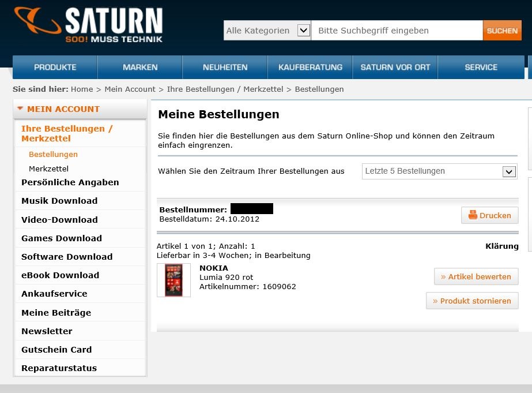Click the Klärung status text

tap(502, 246)
